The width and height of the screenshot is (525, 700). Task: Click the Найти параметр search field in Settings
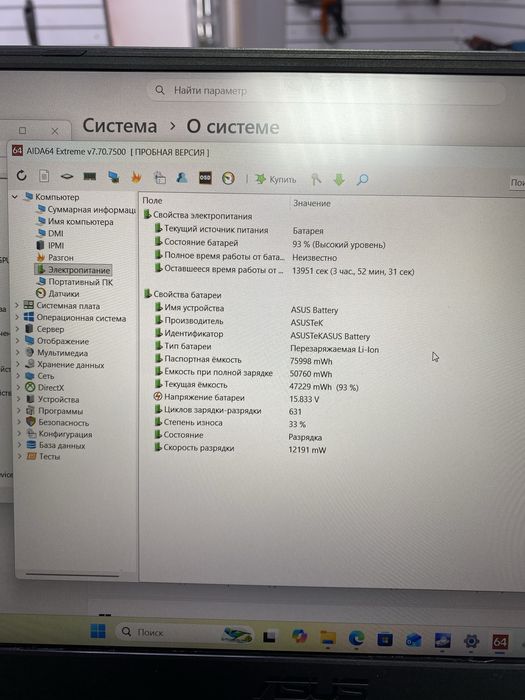point(326,91)
